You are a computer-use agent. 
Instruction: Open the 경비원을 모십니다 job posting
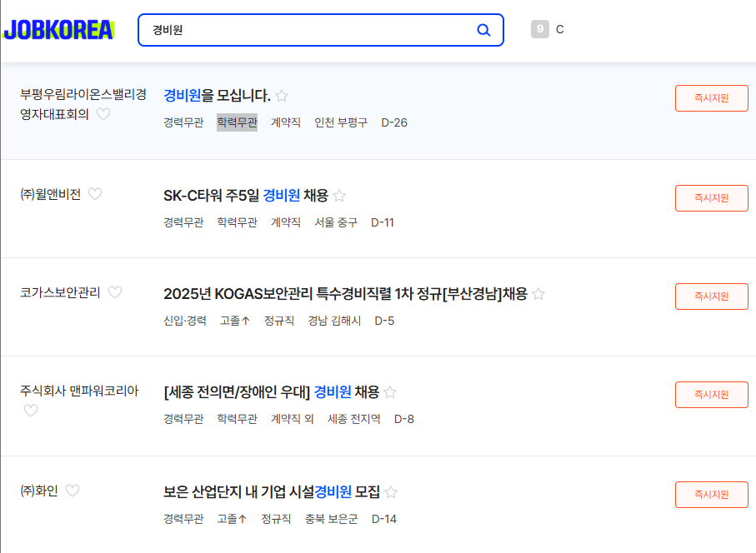coord(217,96)
